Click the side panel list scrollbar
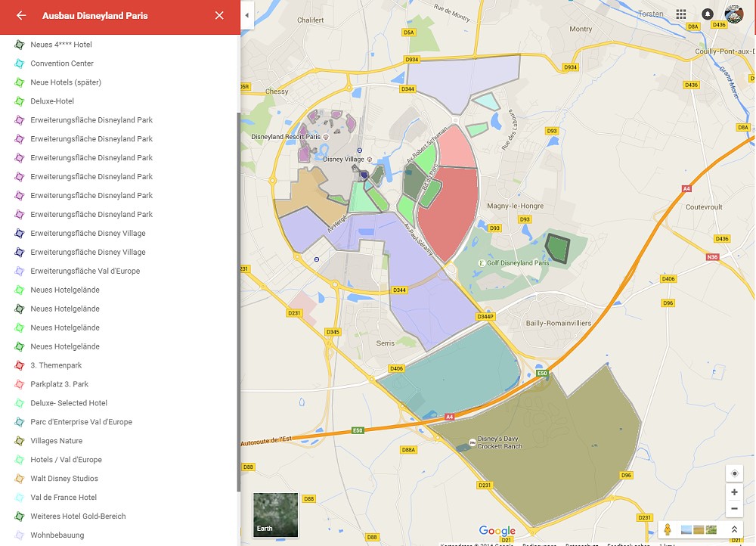Image resolution: width=756 pixels, height=546 pixels. click(x=239, y=302)
